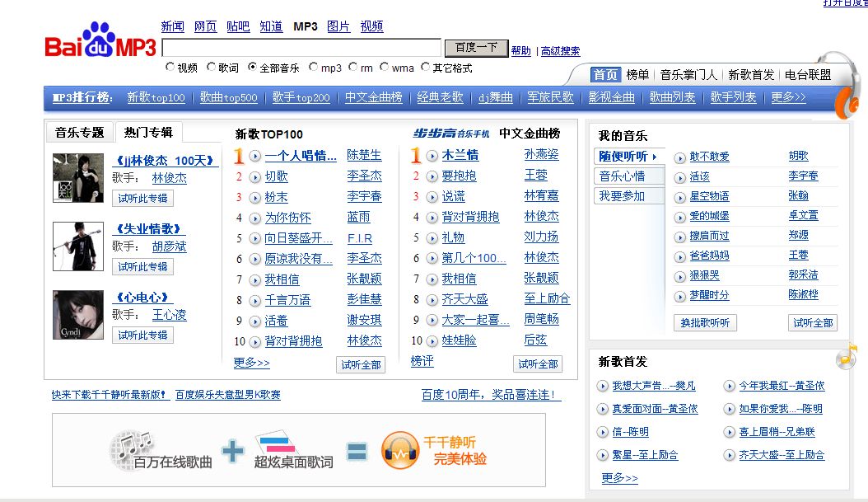Open 更多>> under 新歌TOP100
This screenshot has height=502, width=868.
point(251,363)
